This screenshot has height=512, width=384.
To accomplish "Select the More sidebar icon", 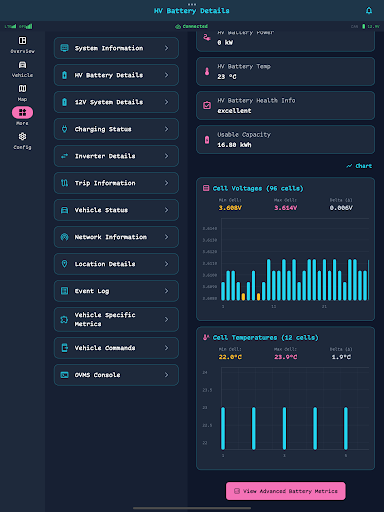I will [22, 113].
